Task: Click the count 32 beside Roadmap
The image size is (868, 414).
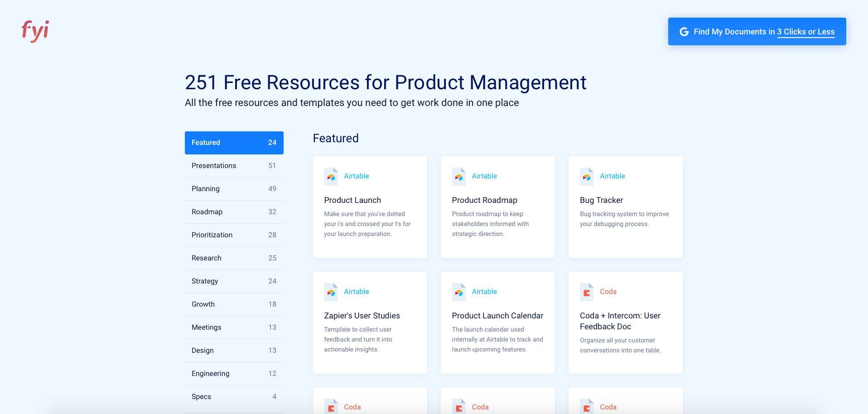Action: (272, 212)
